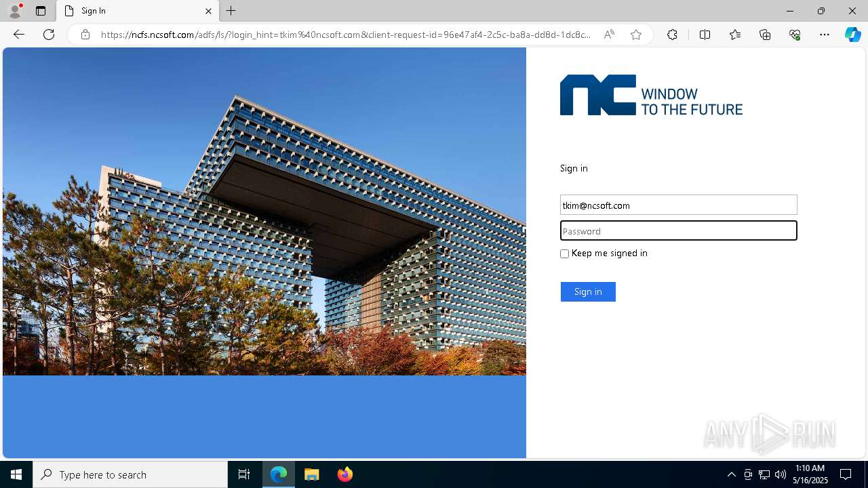Restore down the browser window
Image resolution: width=868 pixels, height=488 pixels.
tap(821, 11)
